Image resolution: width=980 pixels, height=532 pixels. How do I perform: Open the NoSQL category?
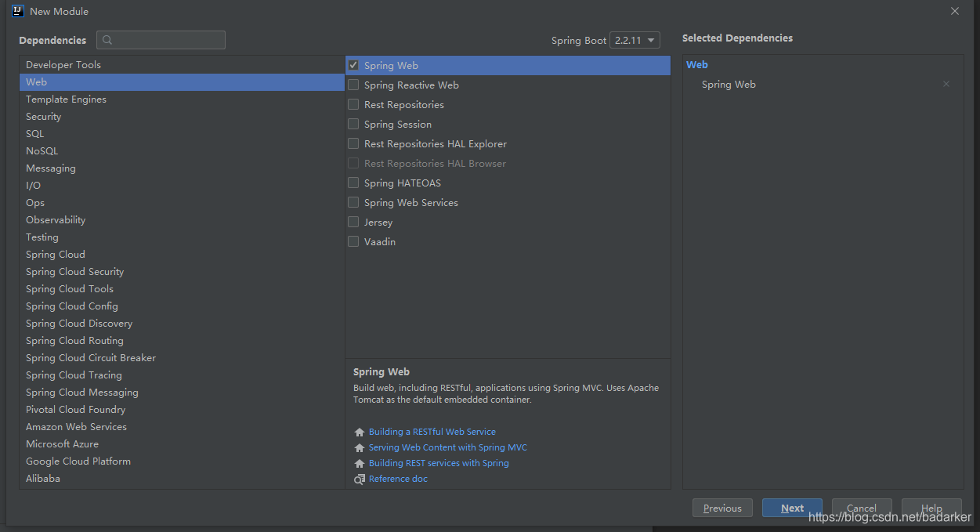pos(182,151)
